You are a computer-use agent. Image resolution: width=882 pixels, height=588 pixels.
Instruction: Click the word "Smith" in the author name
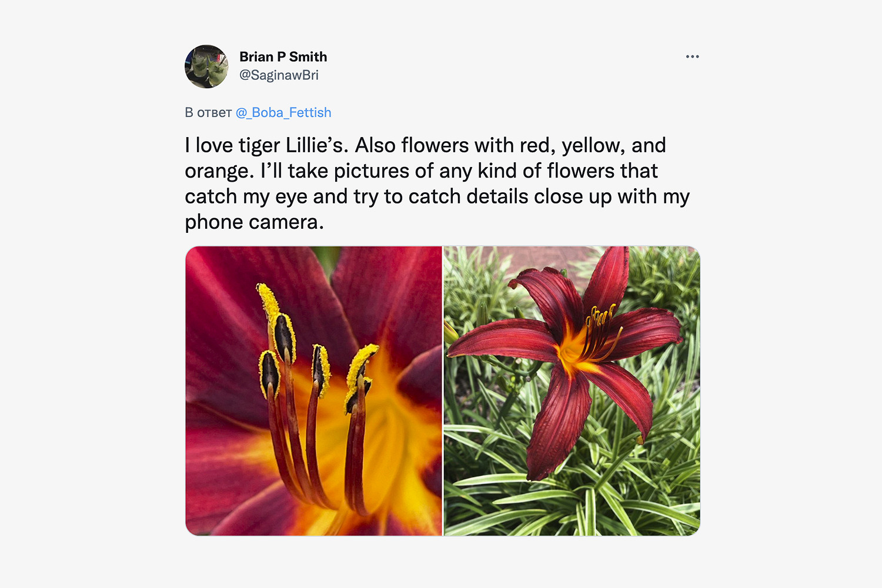pos(308,56)
